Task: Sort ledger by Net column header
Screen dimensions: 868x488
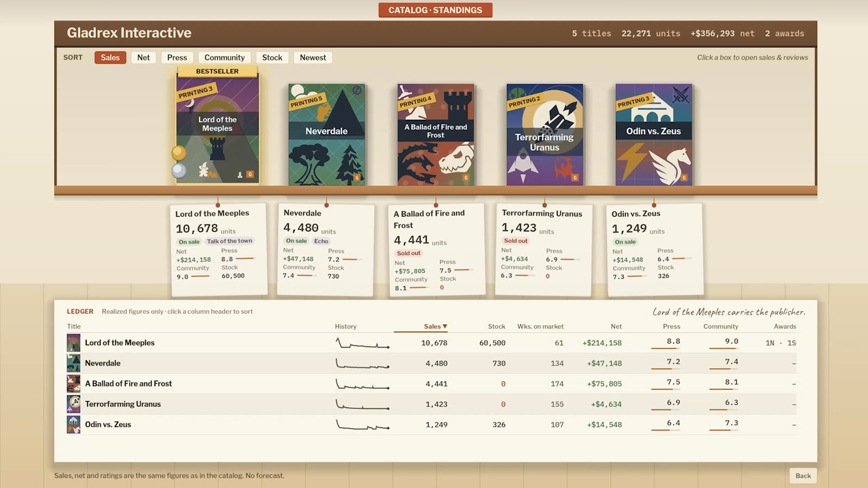Action: (x=616, y=326)
